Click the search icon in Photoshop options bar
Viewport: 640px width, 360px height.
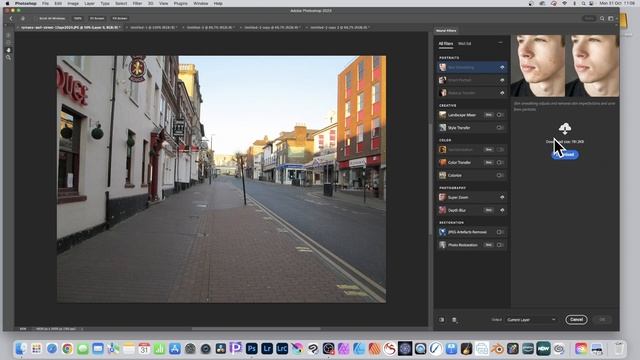coord(602,18)
